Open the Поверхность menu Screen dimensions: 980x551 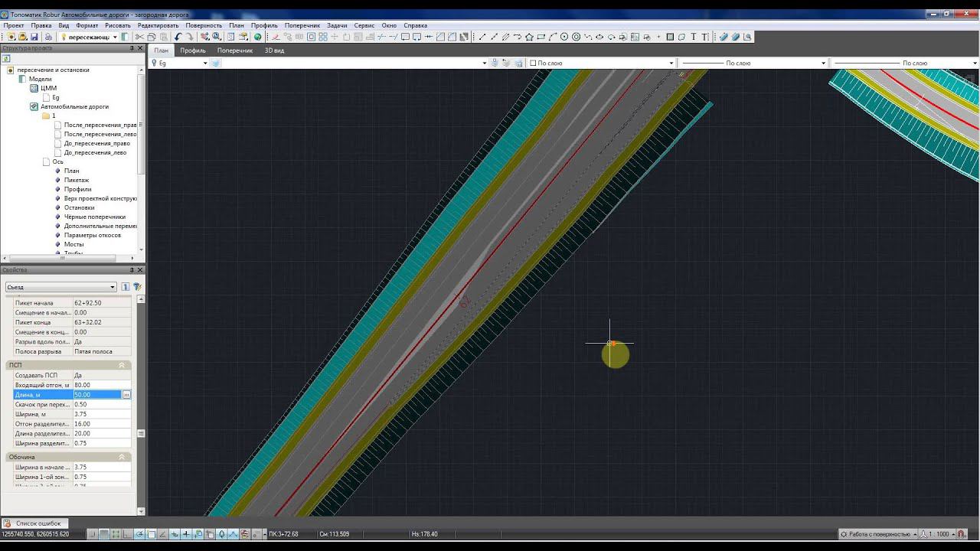point(204,25)
